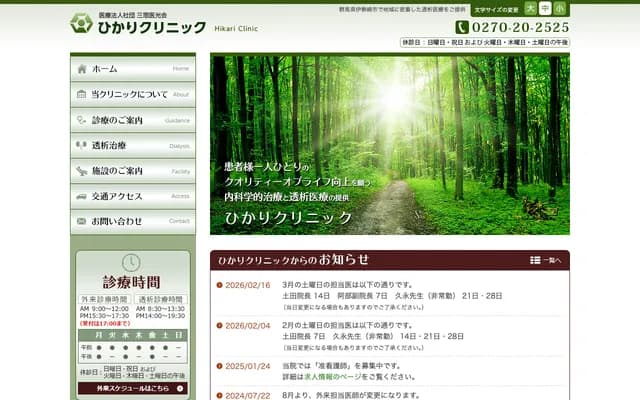Click the 文字サイズの変更 label
This screenshot has height=400, width=640.
(x=496, y=9)
